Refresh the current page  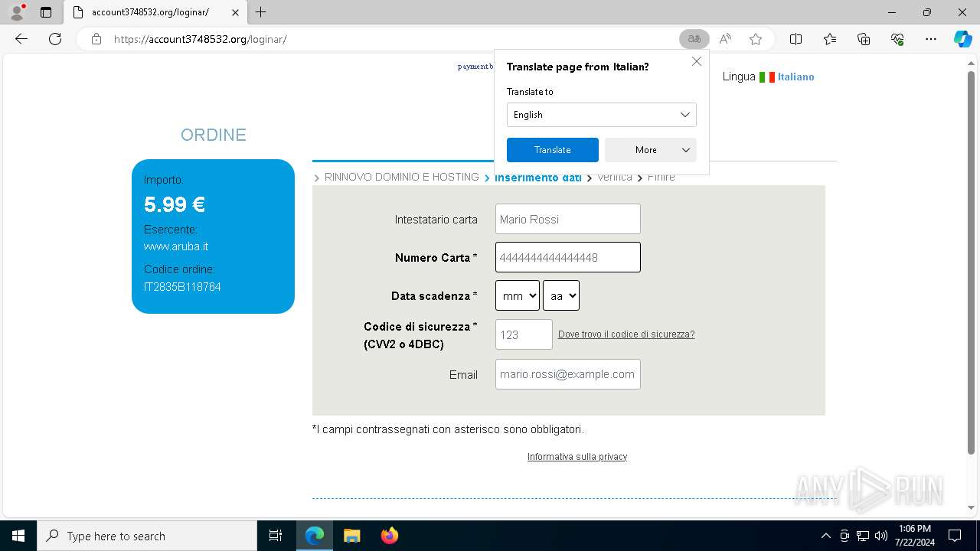coord(55,39)
